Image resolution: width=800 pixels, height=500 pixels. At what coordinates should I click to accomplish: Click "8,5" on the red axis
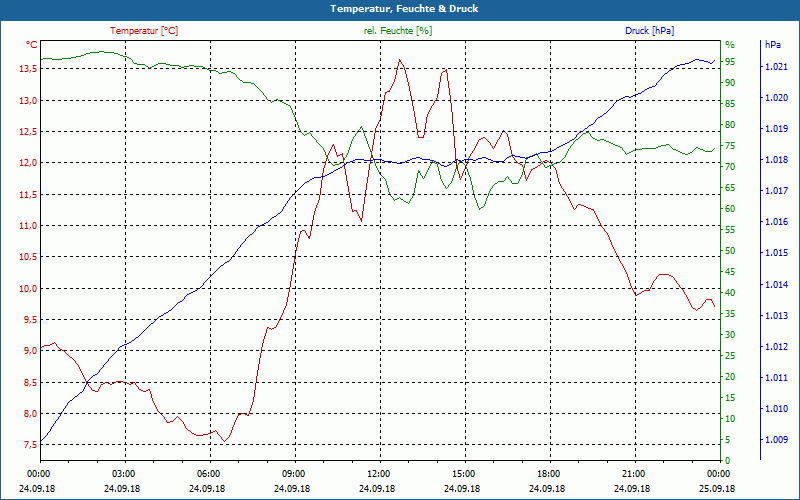(30, 382)
